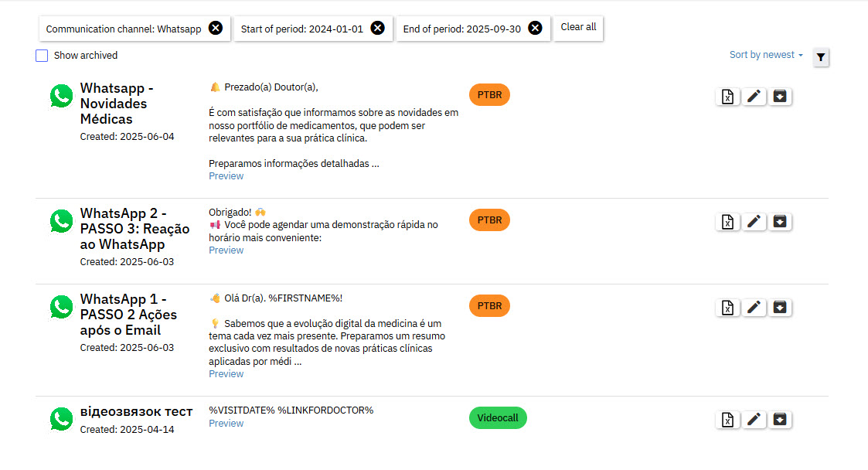
Task: Open the Sort by newest dropdown
Action: point(766,55)
